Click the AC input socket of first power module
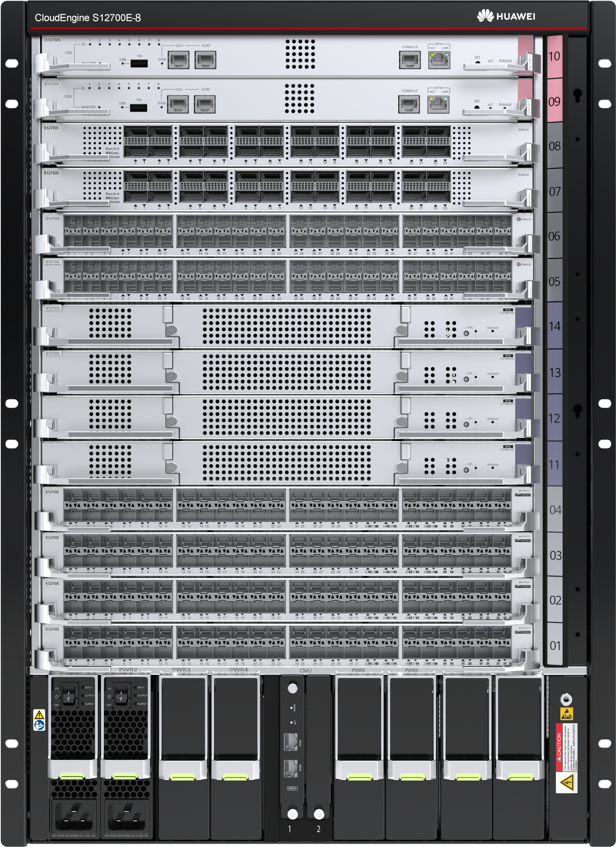Image resolution: width=616 pixels, height=847 pixels. point(74,816)
